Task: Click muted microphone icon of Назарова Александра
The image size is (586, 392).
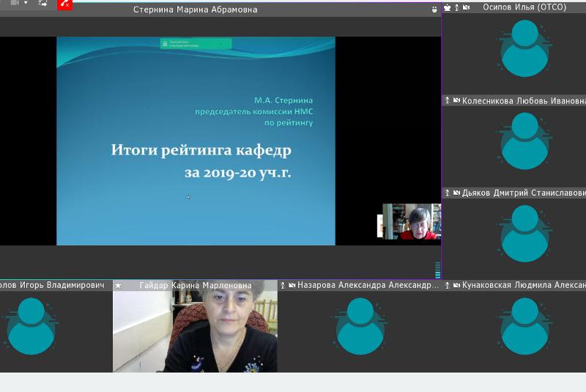Action: tap(283, 286)
